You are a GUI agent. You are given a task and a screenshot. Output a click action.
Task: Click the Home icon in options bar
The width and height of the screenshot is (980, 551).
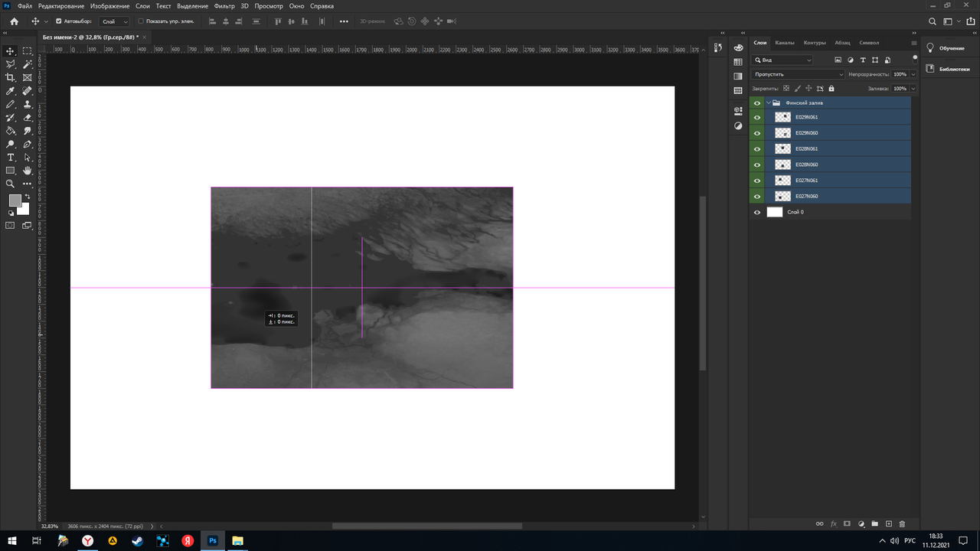coord(14,21)
